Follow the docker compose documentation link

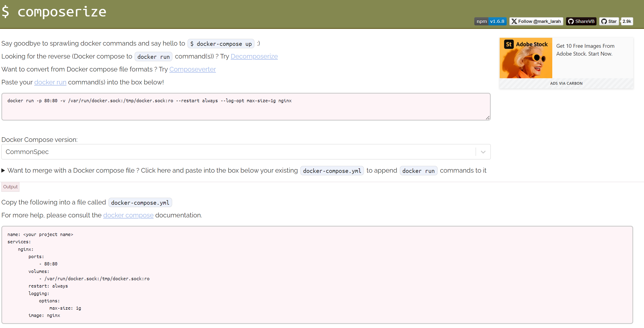(x=128, y=215)
